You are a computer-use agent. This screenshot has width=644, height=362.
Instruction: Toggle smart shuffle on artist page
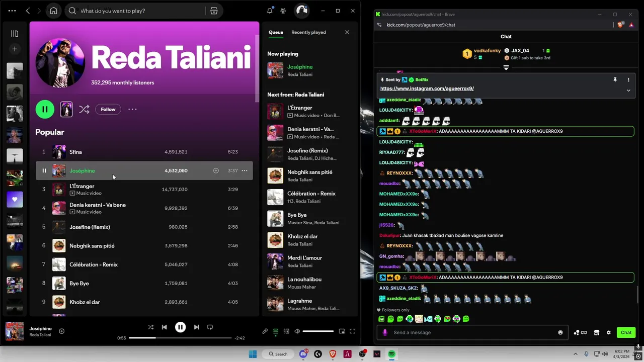[84, 109]
